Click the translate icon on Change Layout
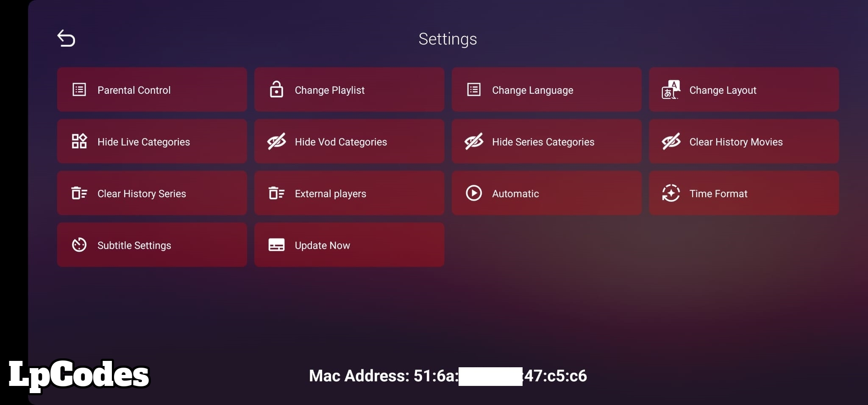868x405 pixels. pyautogui.click(x=671, y=89)
